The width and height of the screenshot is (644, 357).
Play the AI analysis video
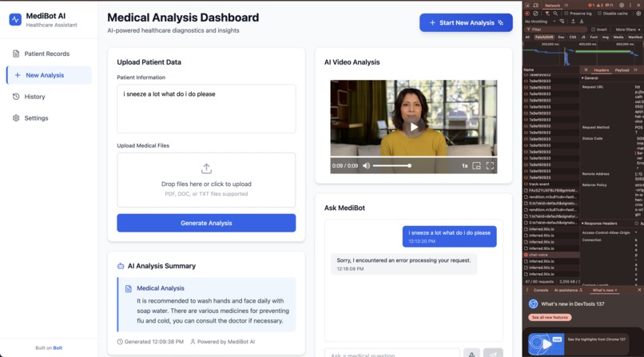point(414,127)
